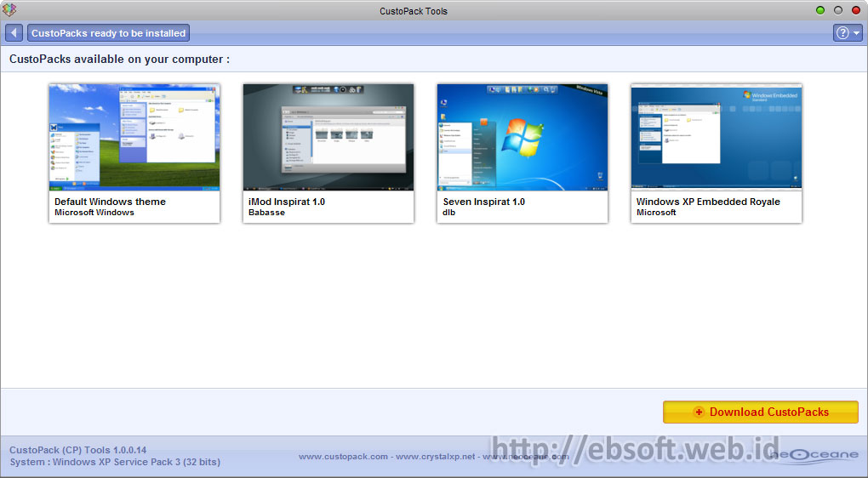The height and width of the screenshot is (478, 868).
Task: Click the grey window control button
Action: pyautogui.click(x=838, y=10)
